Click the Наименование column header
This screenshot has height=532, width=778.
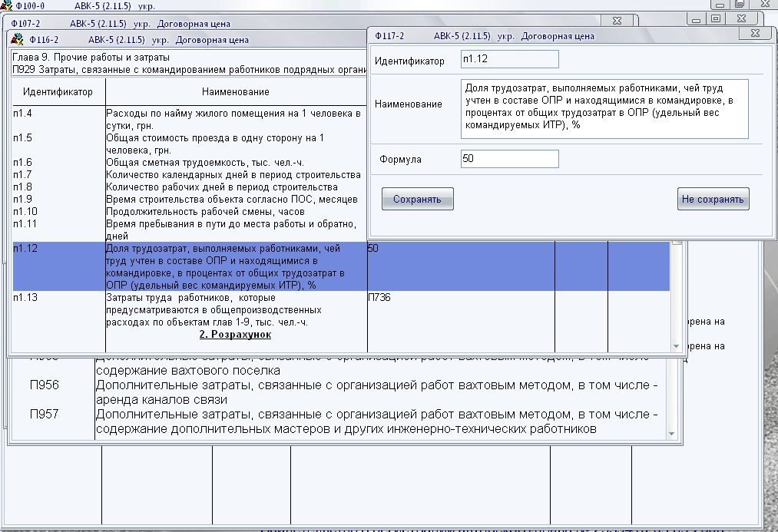[236, 91]
